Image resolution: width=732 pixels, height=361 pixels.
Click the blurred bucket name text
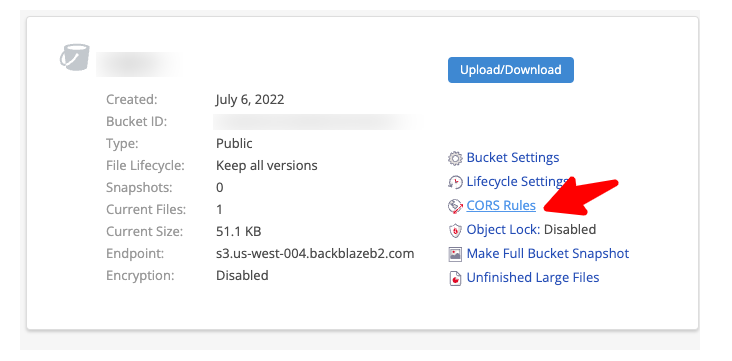pos(139,64)
